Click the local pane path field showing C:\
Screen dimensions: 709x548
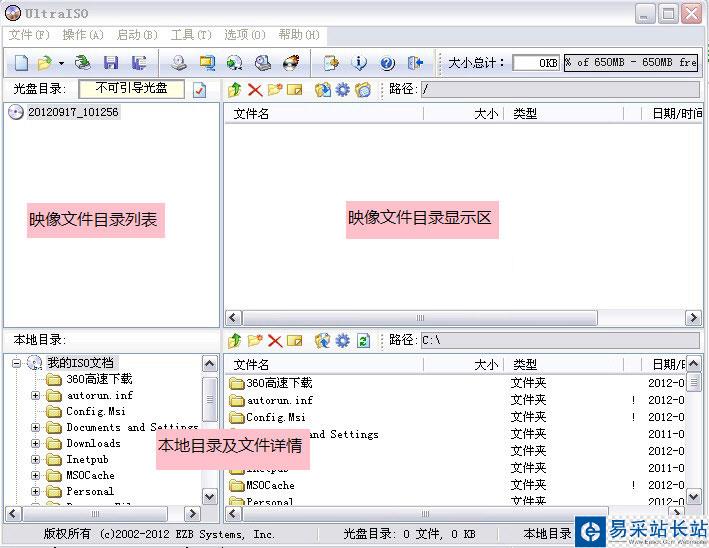point(560,340)
